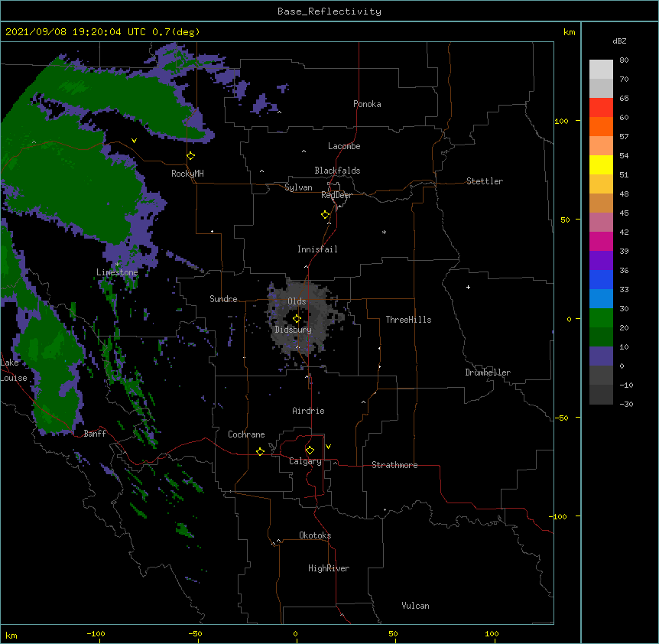Screen dimensions: 659x644
Task: Click the yellow V marker northwest of RockyMH
Action: click(x=134, y=141)
